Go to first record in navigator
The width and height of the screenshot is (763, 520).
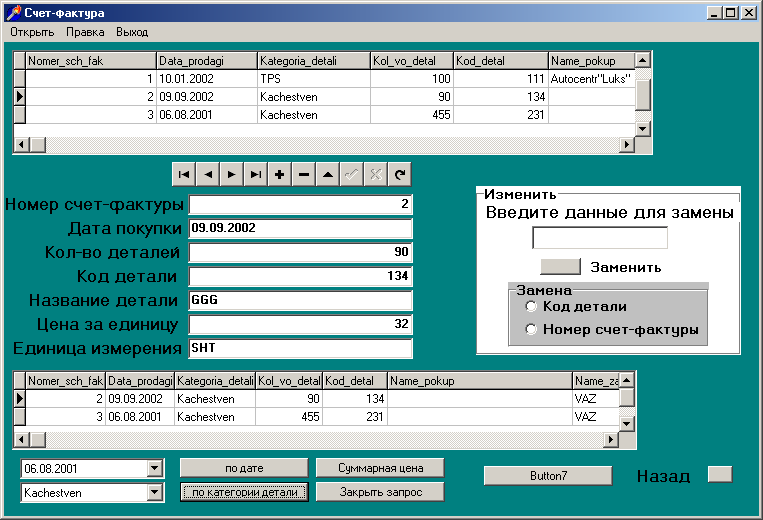tap(183, 173)
